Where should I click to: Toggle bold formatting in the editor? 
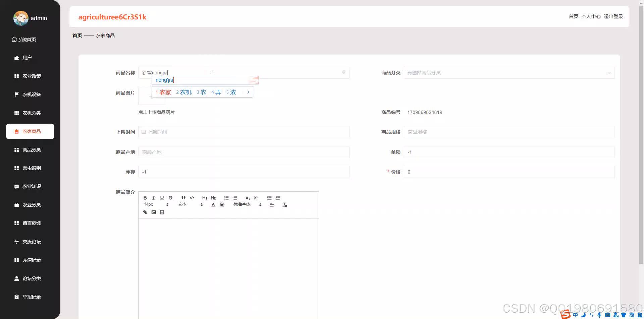[145, 198]
